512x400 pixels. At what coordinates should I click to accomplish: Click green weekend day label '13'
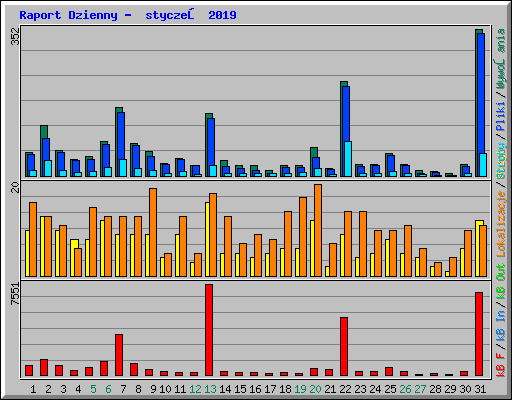click(x=210, y=389)
